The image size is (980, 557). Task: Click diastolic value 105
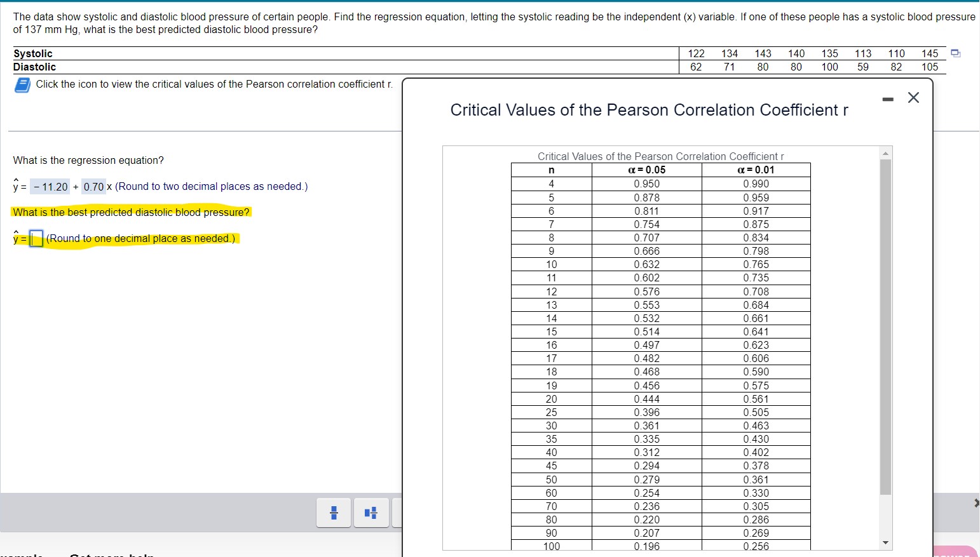click(930, 67)
